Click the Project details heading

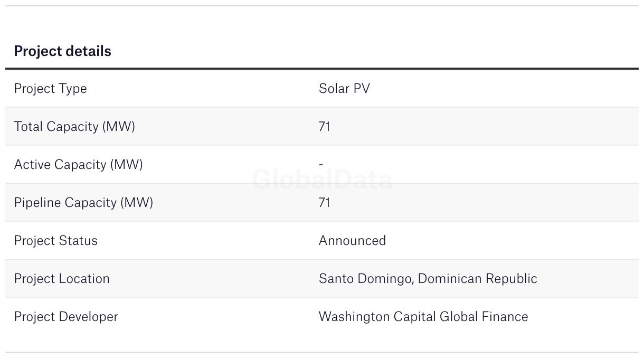click(62, 51)
